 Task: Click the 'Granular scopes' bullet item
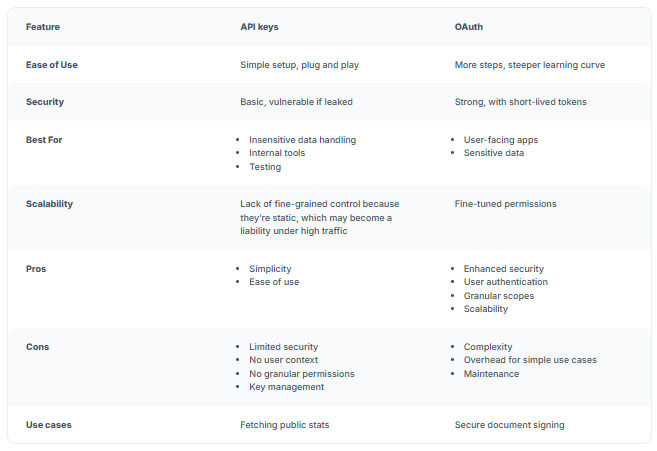pos(498,296)
